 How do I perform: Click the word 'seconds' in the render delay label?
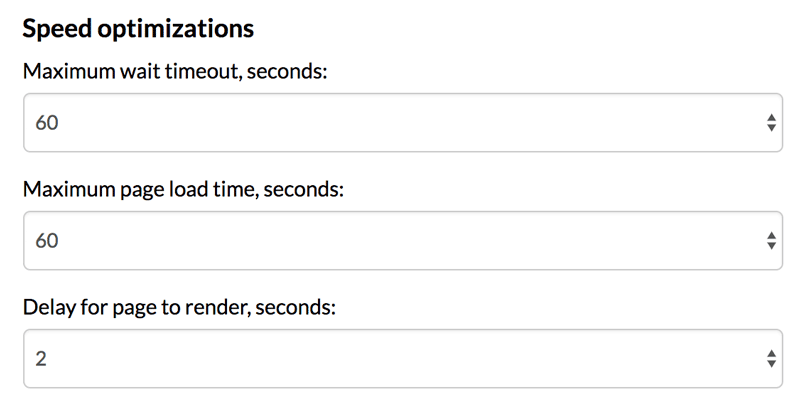[x=294, y=307]
